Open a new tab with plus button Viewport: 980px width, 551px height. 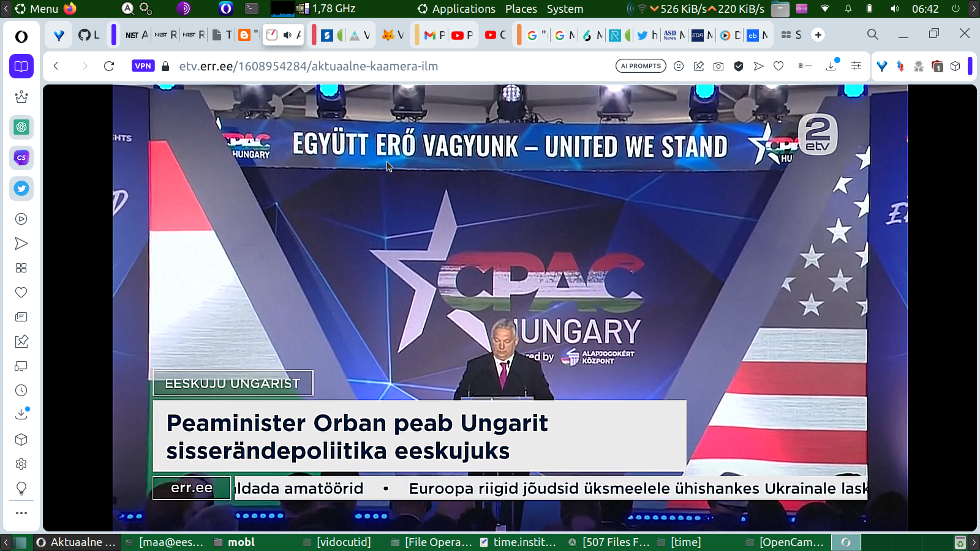[x=818, y=35]
